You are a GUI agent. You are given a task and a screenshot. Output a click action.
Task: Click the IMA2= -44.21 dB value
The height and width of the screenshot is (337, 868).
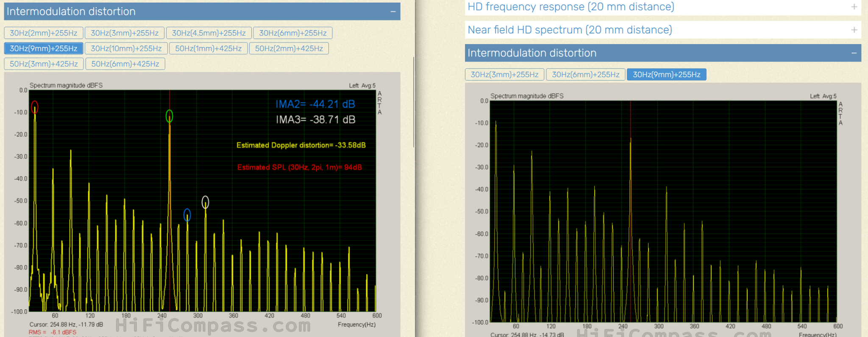(315, 104)
